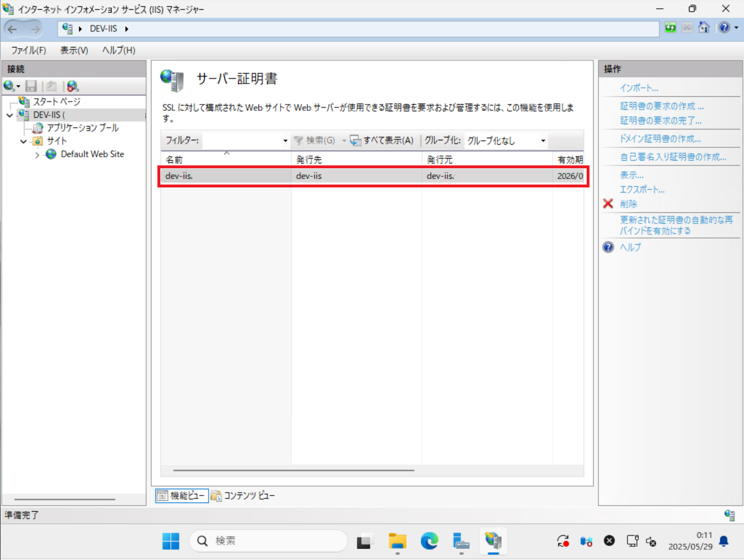Click the taskbar search box
The image size is (744, 560).
pos(268,541)
